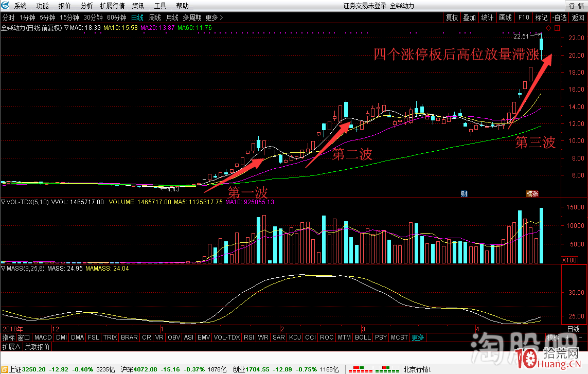The height and width of the screenshot is (374, 588).
Task: Click the blue app logo icon at top-left
Action: (x=5, y=5)
